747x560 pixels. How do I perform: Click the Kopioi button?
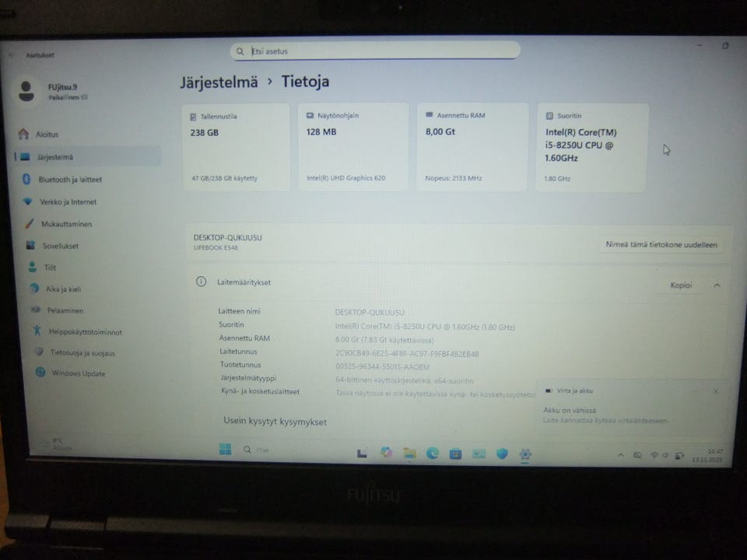click(x=681, y=285)
